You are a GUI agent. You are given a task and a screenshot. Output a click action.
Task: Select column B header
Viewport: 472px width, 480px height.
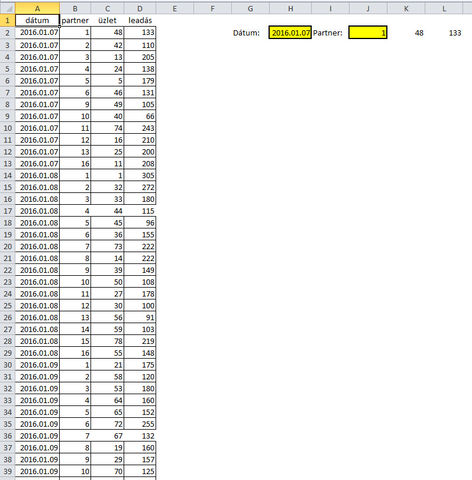point(75,8)
